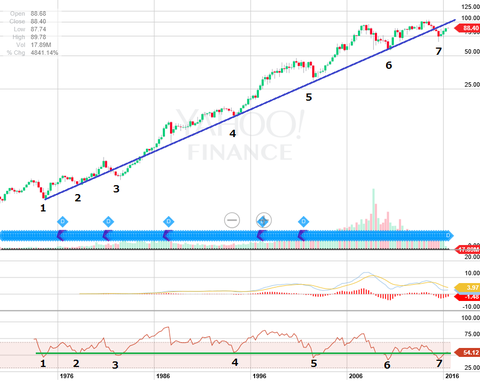This screenshot has height=386, width=480.
Task: Click the 2016 date axis label
Action: (x=452, y=376)
